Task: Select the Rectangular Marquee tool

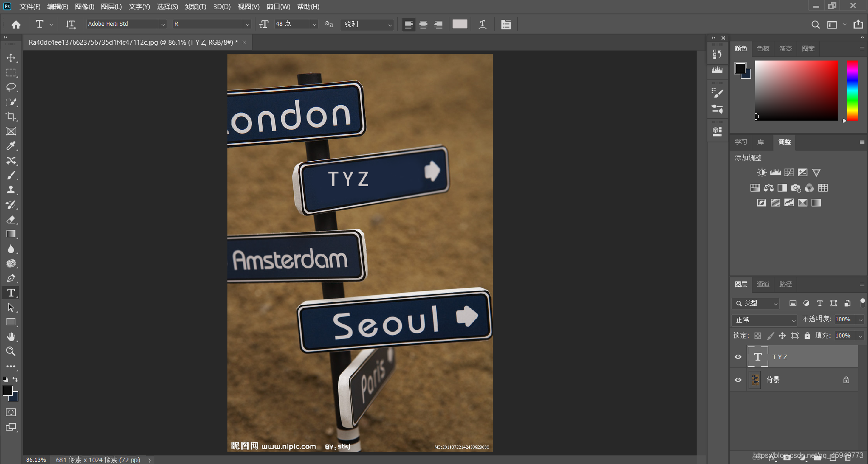Action: [x=11, y=72]
